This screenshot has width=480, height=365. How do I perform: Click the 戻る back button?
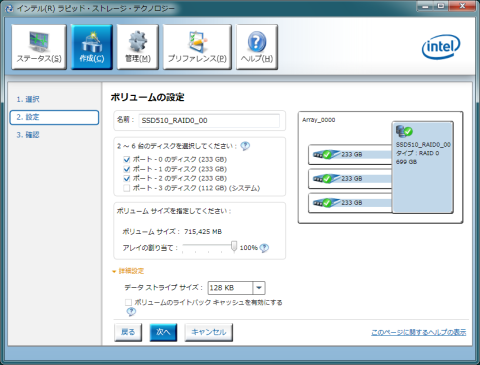(128, 332)
